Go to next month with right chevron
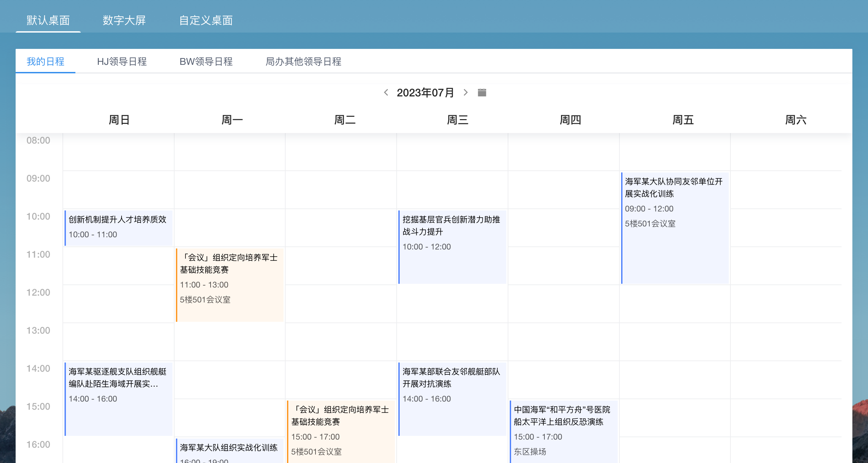This screenshot has height=463, width=868. point(466,92)
